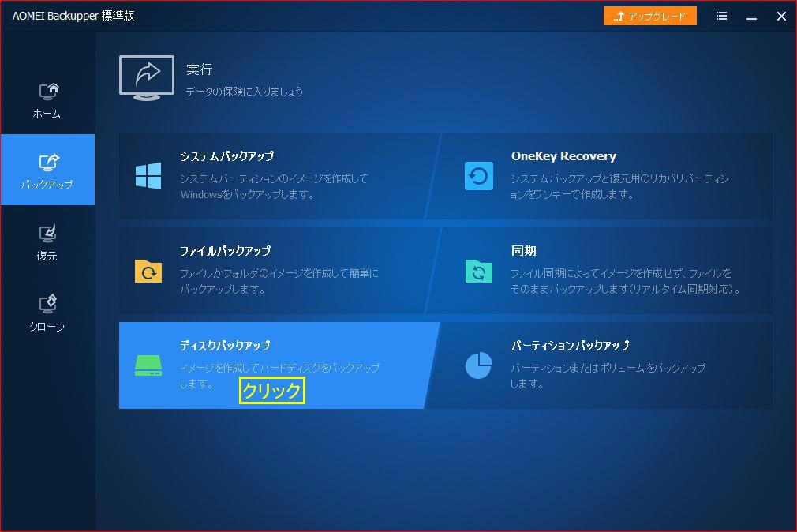Choose システムバックアップ title
The height and width of the screenshot is (532, 797).
[x=226, y=156]
